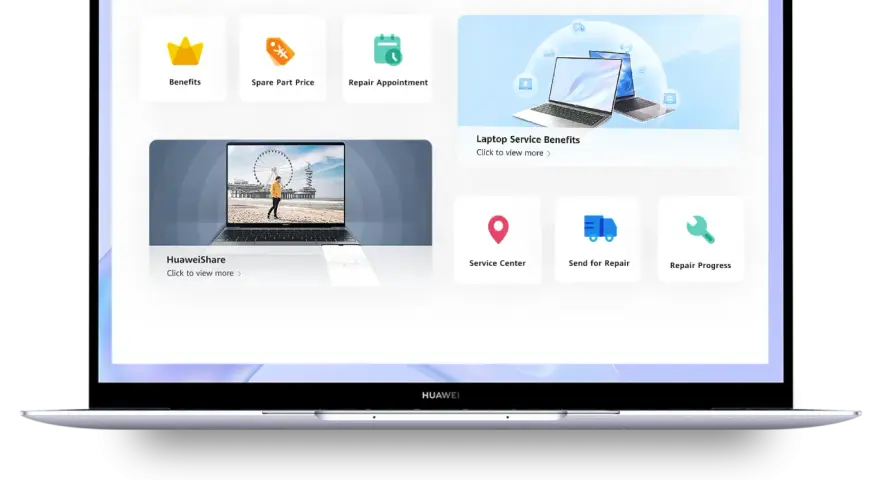Open the Repair Appointment calendar icon
This screenshot has width=880, height=480.
click(x=388, y=50)
